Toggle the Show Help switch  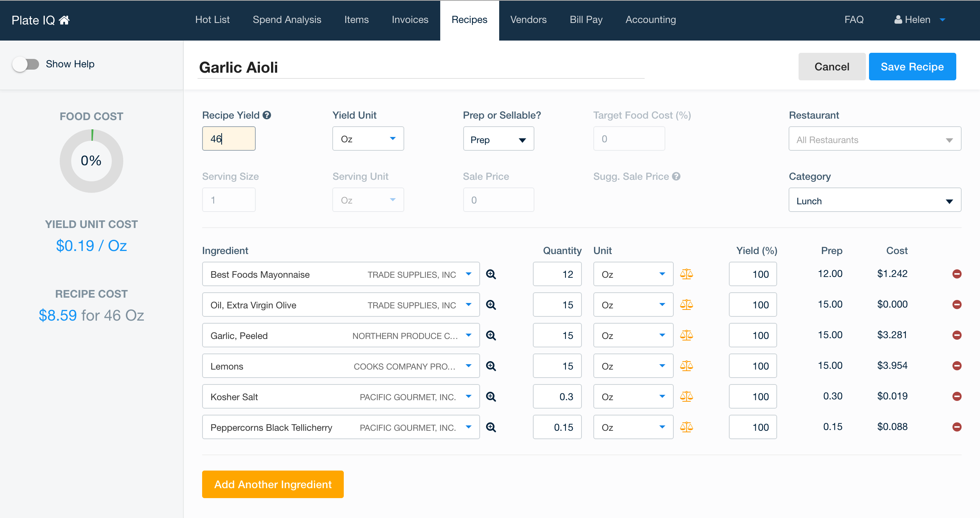(26, 64)
